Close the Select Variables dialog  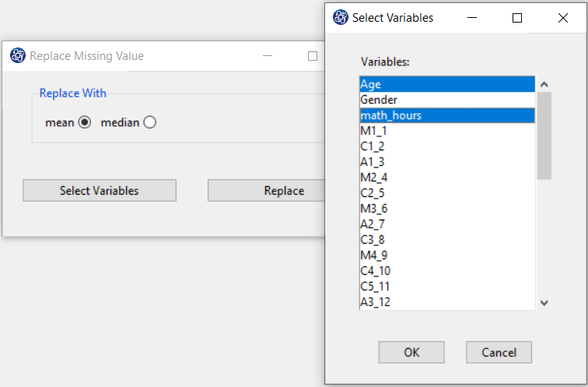point(563,18)
